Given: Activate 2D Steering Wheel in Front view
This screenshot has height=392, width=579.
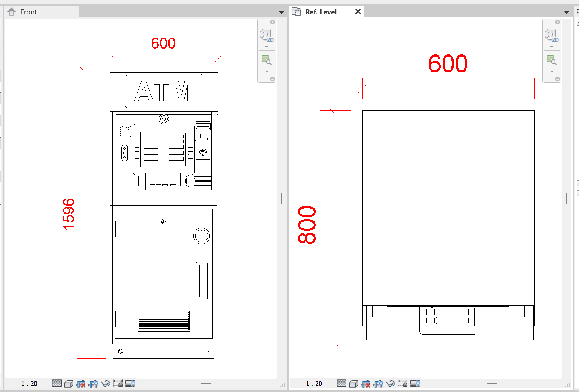Looking at the screenshot, I should (267, 35).
